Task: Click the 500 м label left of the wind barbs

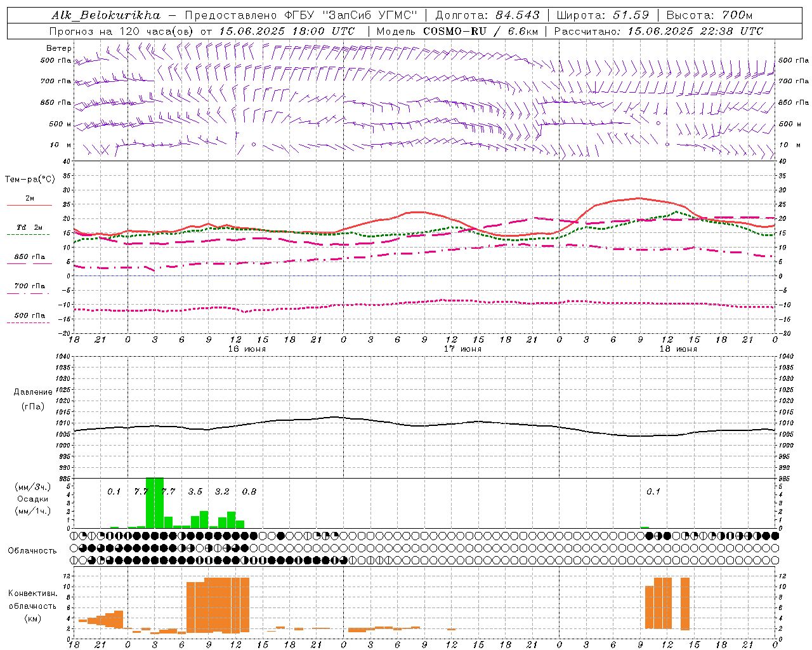Action: 60,124
